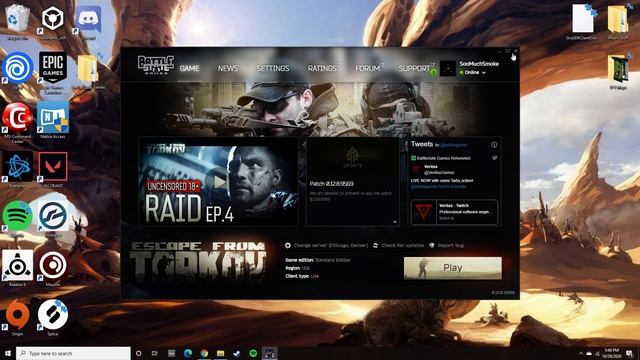Show hidden system tray icons chevron
Viewport: 640px width, 360px height.
[581, 353]
